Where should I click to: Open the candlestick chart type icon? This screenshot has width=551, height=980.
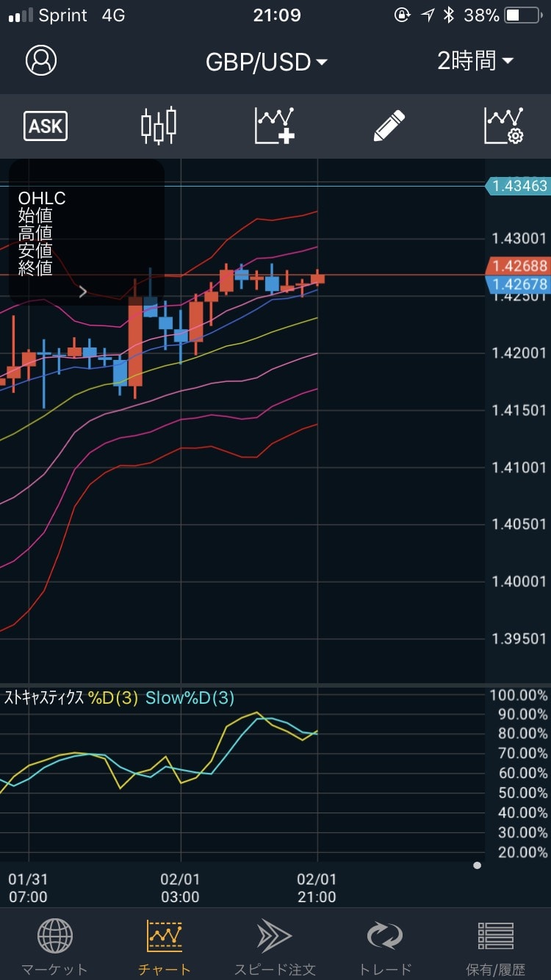tap(159, 126)
